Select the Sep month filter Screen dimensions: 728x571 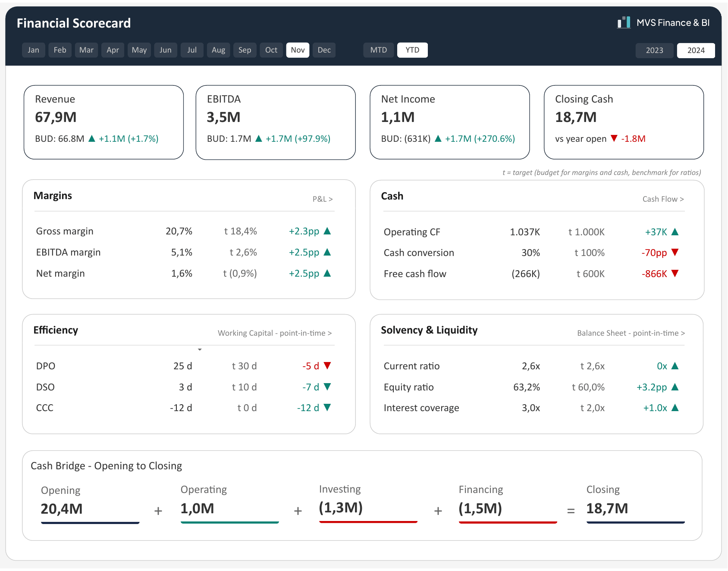245,50
